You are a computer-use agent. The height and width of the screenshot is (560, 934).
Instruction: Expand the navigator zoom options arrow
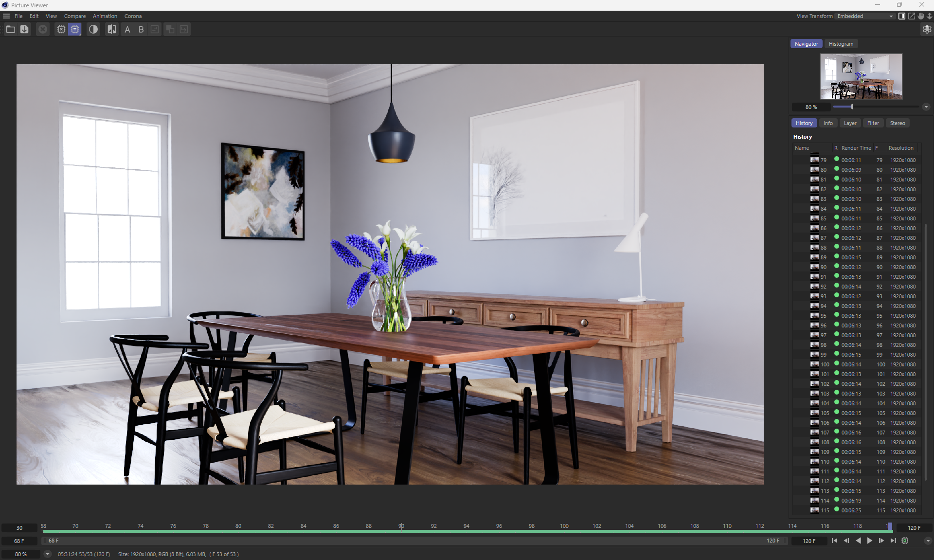tap(926, 107)
